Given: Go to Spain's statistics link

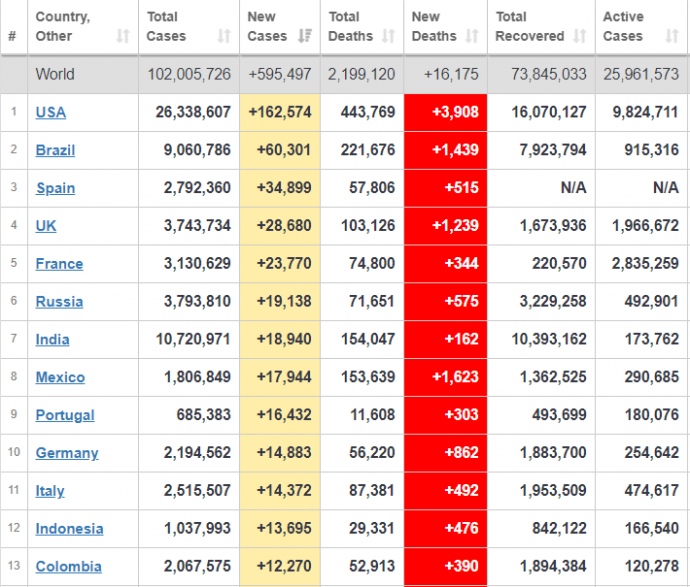Looking at the screenshot, I should pos(55,188).
